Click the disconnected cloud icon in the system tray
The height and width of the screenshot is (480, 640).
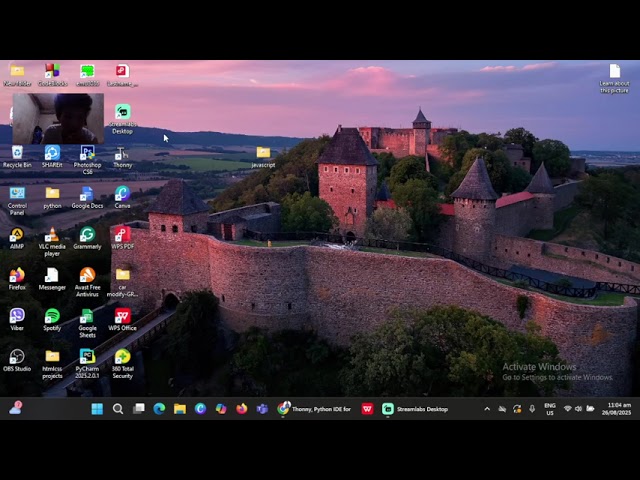click(502, 409)
